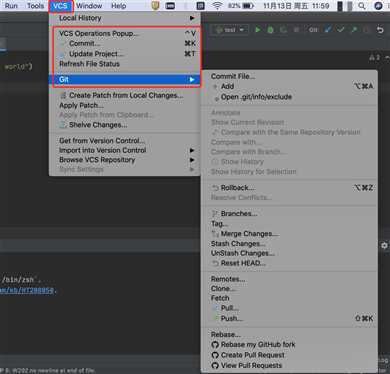Open the settings gear in the lower panel
Screen dimensions: 390x374
coord(384,245)
